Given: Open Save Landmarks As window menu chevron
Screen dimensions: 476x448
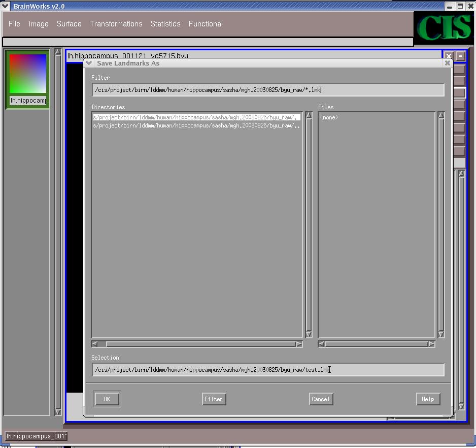Looking at the screenshot, I should pyautogui.click(x=89, y=63).
